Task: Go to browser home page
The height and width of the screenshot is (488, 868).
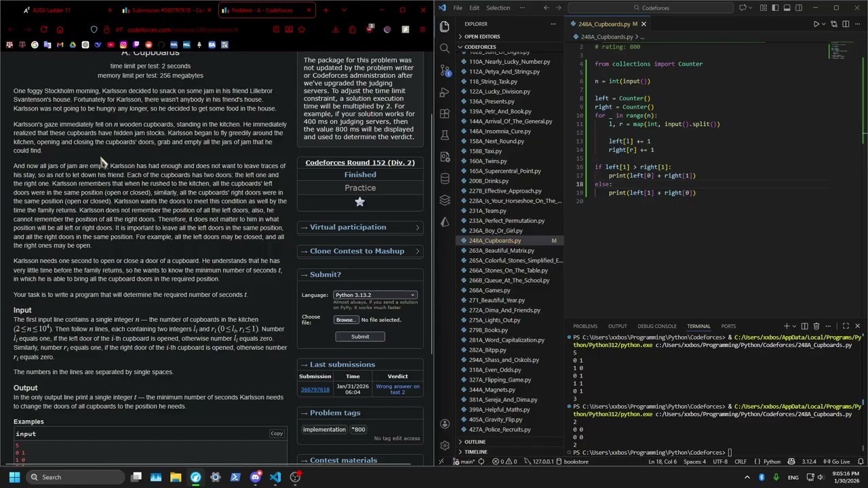Action: [x=60, y=30]
